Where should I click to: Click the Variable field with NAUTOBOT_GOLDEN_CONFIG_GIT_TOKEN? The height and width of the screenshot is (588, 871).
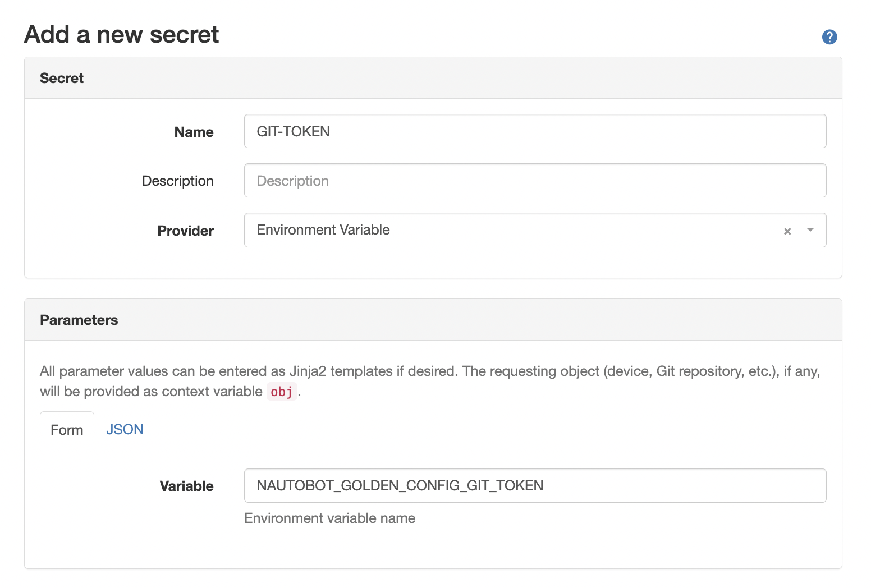click(x=535, y=485)
